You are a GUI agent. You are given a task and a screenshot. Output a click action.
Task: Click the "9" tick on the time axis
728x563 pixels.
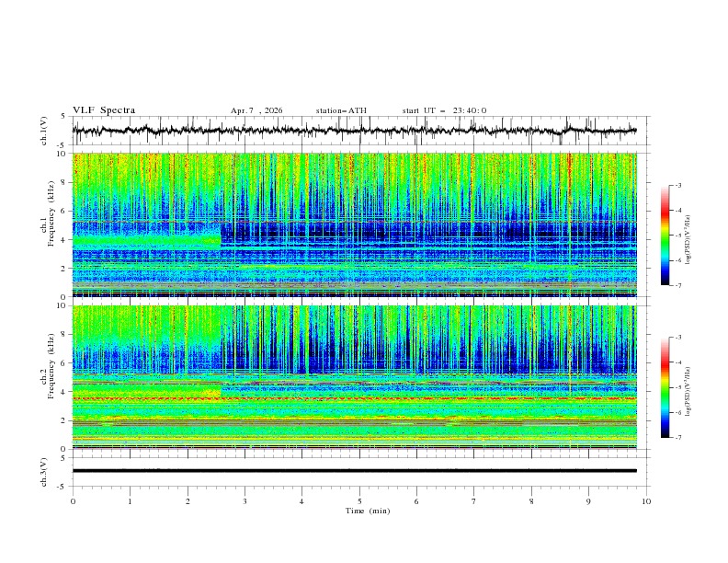coord(588,501)
